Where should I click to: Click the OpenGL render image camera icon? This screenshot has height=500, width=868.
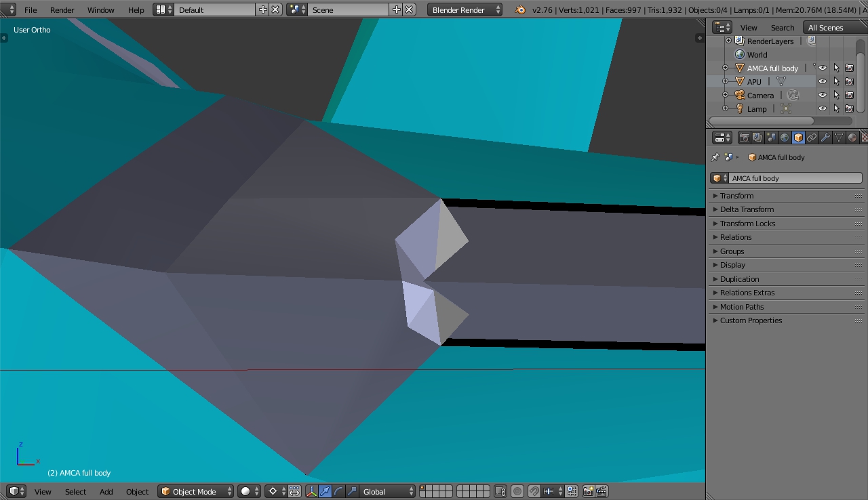588,491
